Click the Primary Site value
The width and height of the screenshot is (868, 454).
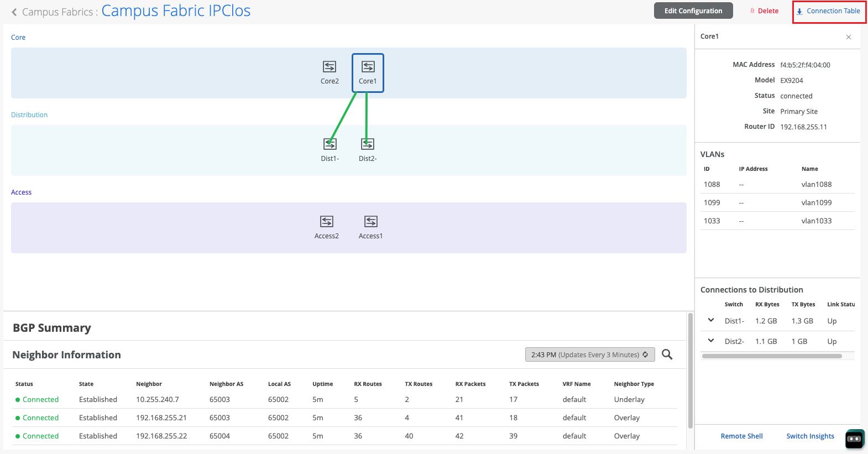tap(798, 111)
